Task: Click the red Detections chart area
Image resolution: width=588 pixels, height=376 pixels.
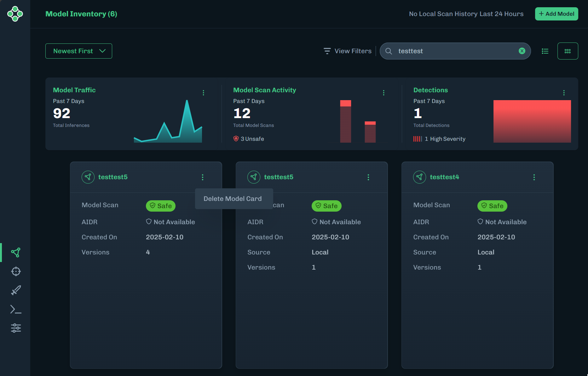Action: (532, 121)
